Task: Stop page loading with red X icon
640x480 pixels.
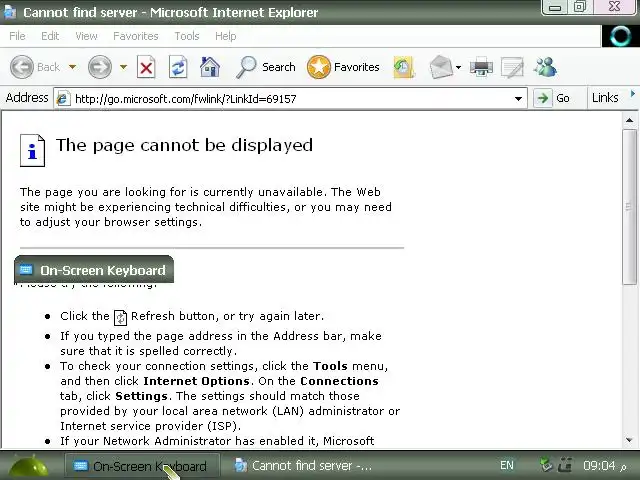Action: (x=146, y=67)
